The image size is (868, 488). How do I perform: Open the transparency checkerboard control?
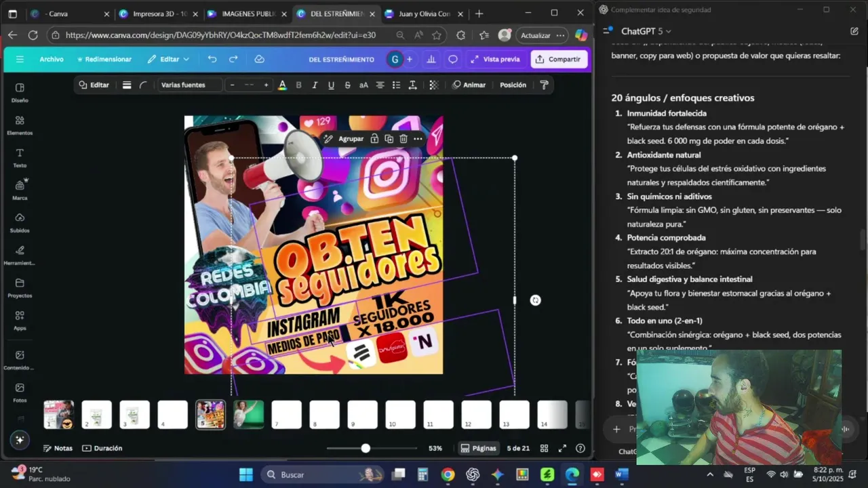(434, 85)
